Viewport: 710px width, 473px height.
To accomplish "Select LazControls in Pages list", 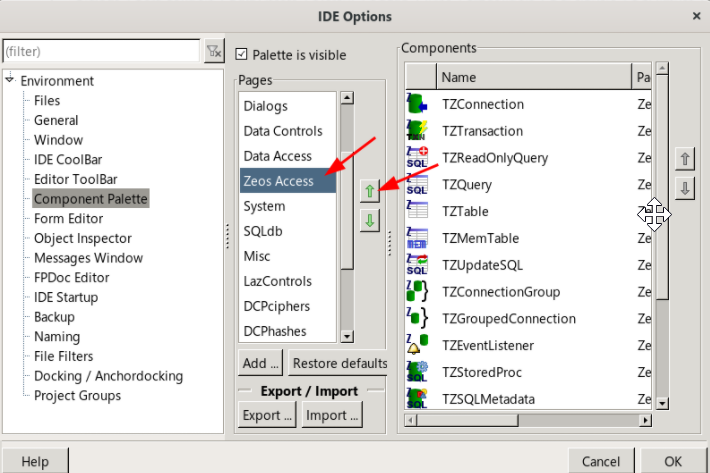I will (288, 281).
